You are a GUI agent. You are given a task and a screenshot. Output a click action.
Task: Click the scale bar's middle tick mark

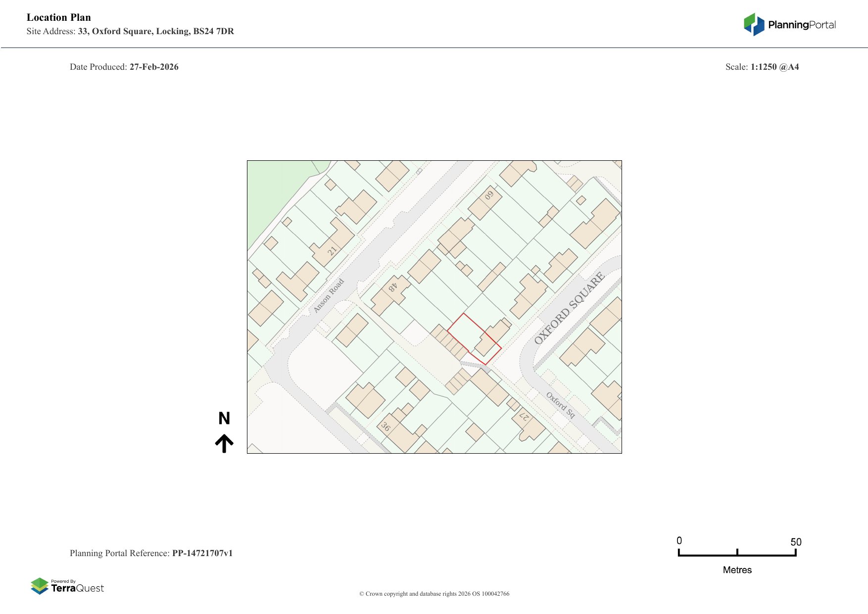[x=737, y=552]
